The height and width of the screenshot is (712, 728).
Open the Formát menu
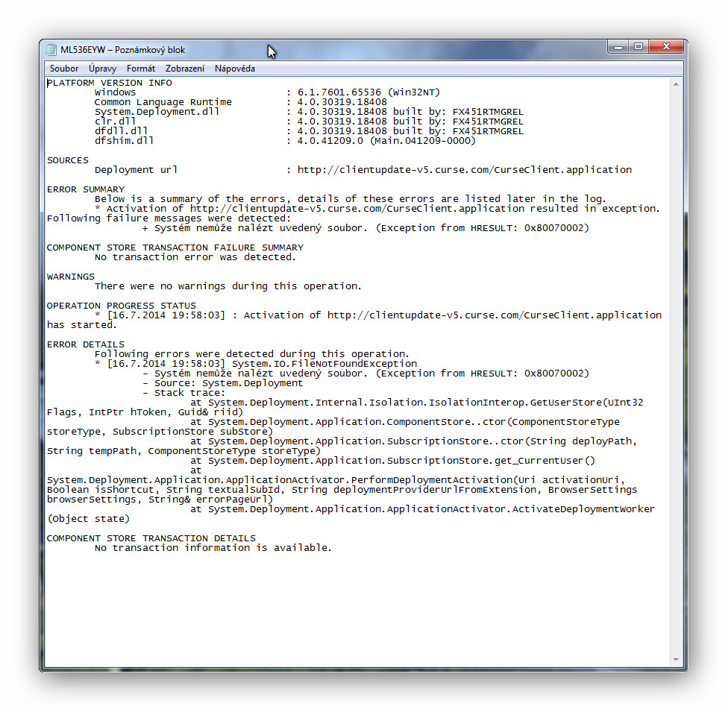tap(141, 69)
